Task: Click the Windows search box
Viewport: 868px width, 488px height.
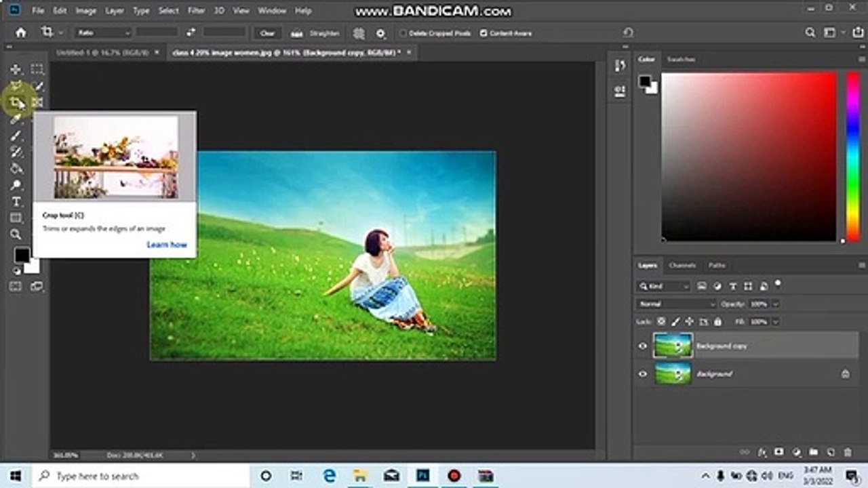Action: click(140, 476)
